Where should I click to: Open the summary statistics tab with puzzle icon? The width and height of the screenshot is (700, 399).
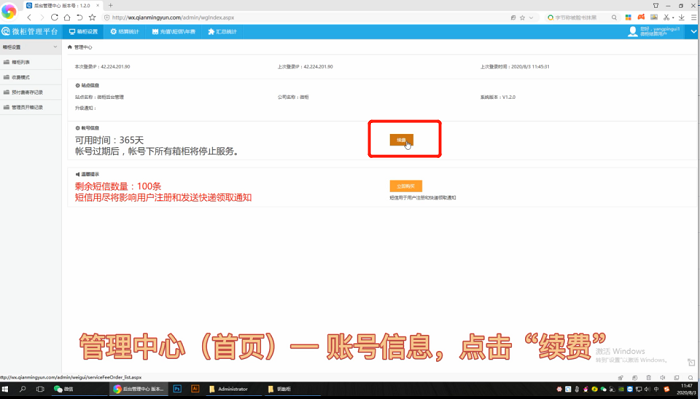pyautogui.click(x=222, y=32)
